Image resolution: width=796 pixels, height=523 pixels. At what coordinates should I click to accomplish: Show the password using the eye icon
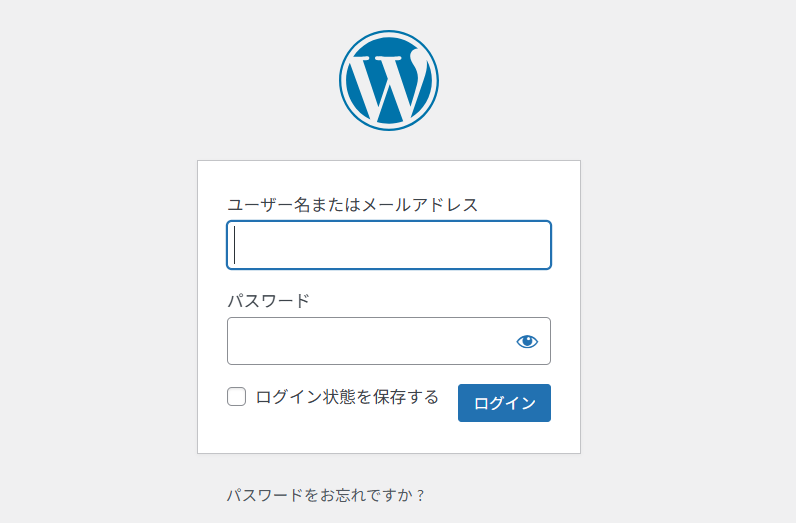pos(527,341)
